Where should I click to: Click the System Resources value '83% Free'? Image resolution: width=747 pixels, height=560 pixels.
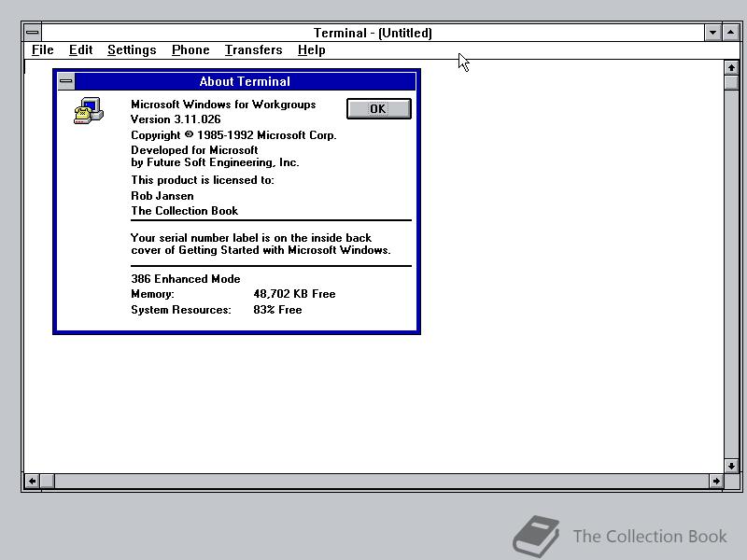point(277,310)
